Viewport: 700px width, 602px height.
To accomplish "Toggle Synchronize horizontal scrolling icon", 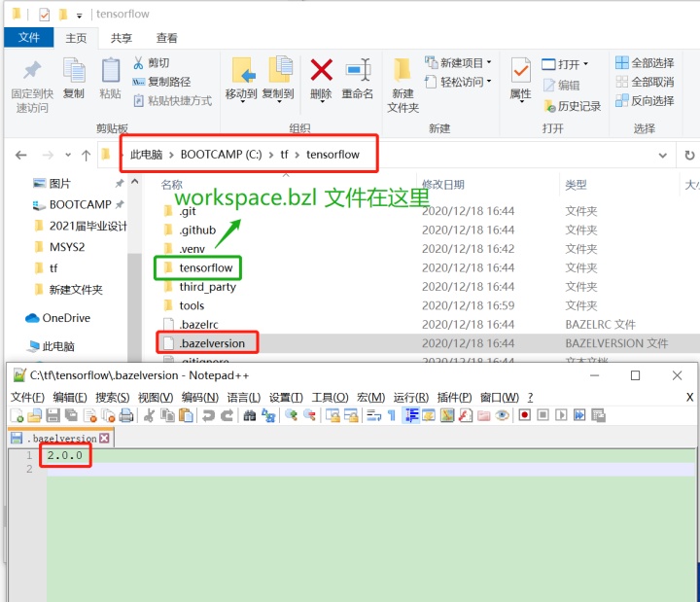I will point(350,416).
